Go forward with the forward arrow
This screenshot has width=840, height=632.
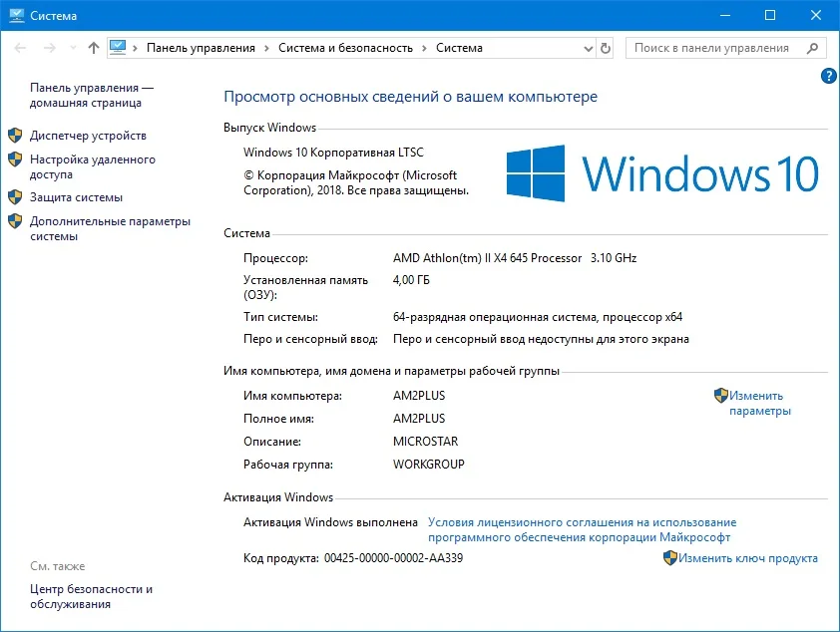pos(49,48)
